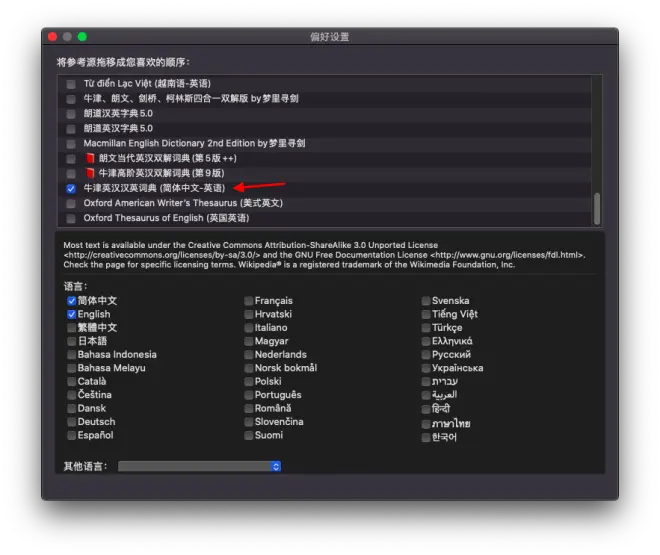
Task: Click the Creative Commons license text paragraph
Action: click(x=324, y=255)
